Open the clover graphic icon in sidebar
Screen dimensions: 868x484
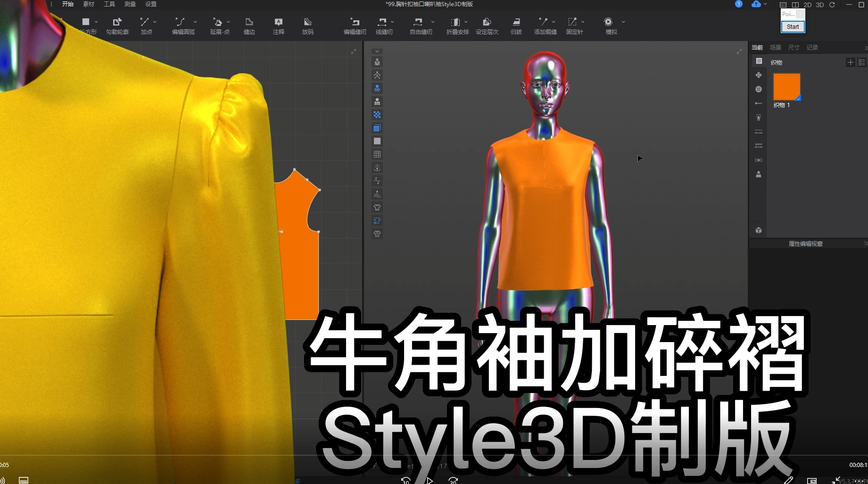pyautogui.click(x=759, y=75)
